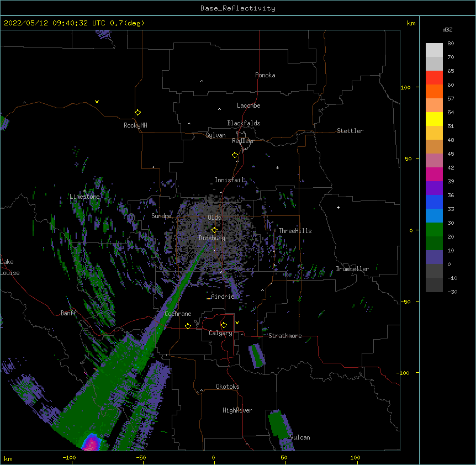Select the blue 33-36 dBZ legend swatch
The image size is (476, 465).
[434, 202]
